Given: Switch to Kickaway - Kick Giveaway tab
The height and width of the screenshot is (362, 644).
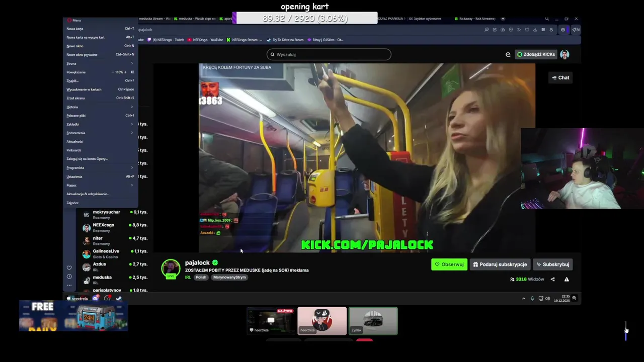Looking at the screenshot, I should click(x=475, y=19).
